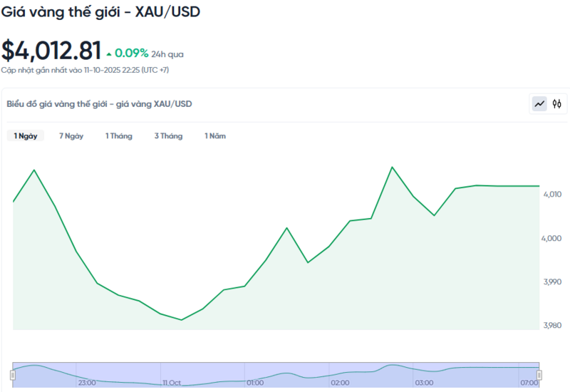The width and height of the screenshot is (570, 392).
Task: Click the green up-arrow beside 0.09%
Action: (x=108, y=53)
